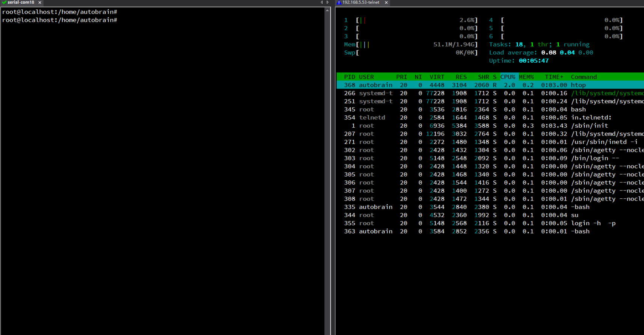This screenshot has height=335, width=644.
Task: Select the /sbin/init process row
Action: coord(490,126)
